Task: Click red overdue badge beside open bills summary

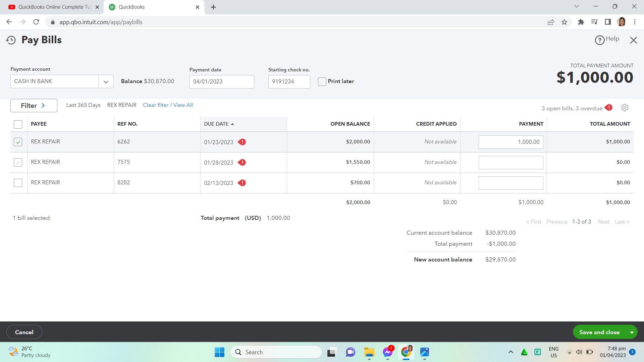Action: [608, 108]
